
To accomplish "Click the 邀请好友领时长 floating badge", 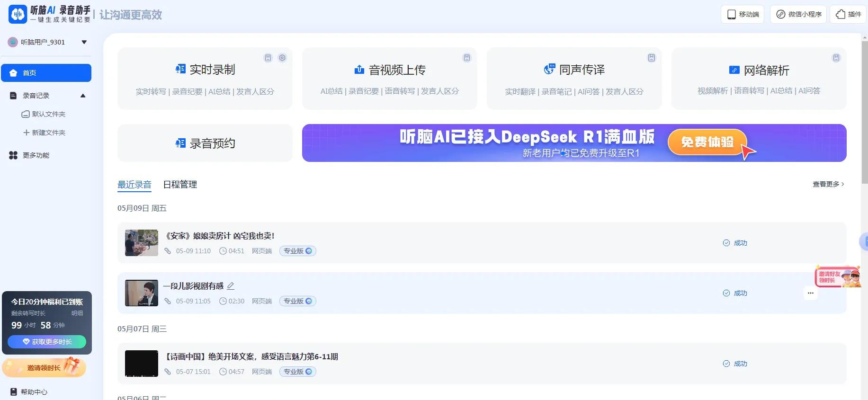I will pos(837,277).
